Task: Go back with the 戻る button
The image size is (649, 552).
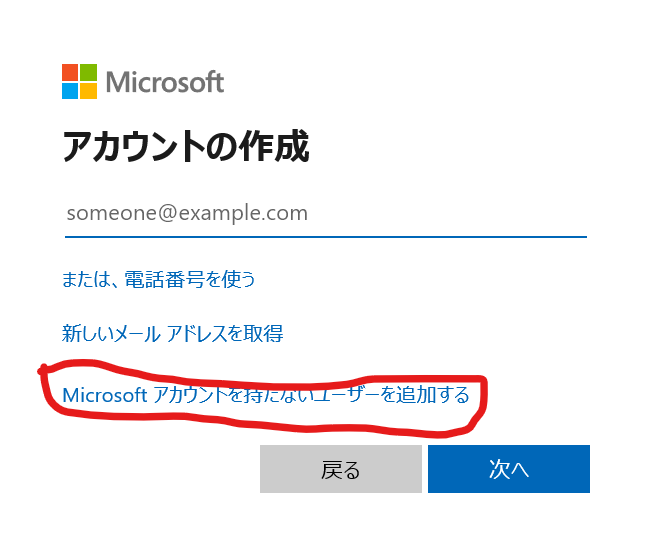Action: point(341,469)
